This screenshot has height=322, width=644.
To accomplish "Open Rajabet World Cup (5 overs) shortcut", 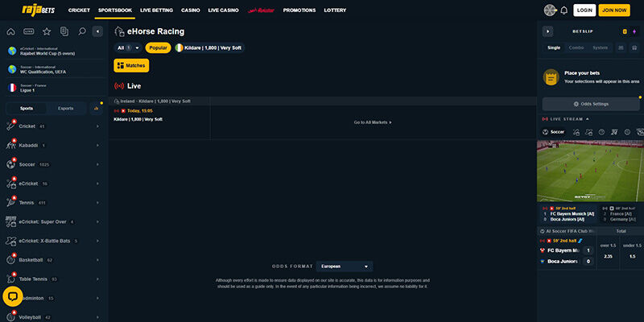I will point(54,51).
